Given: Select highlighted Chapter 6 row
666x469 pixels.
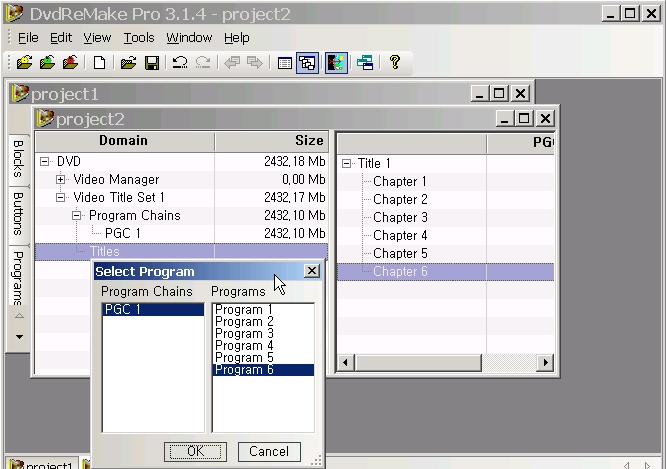Looking at the screenshot, I should (x=446, y=272).
